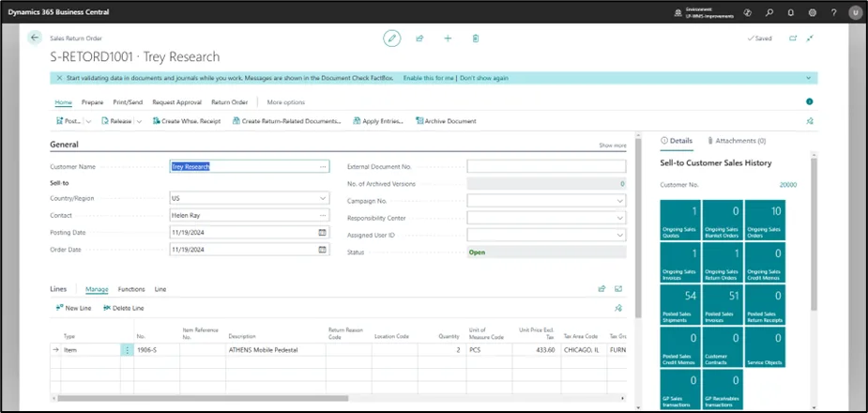This screenshot has height=413, width=868.
Task: Maximize the Lines section icon
Action: tap(618, 288)
